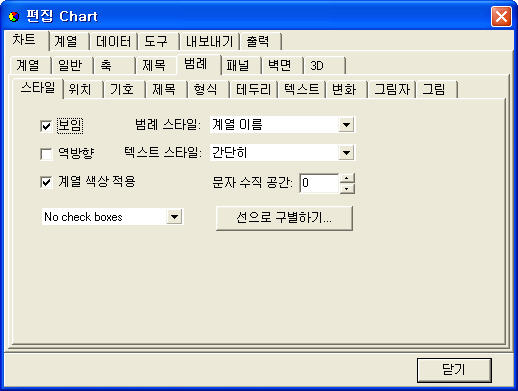
Task: Click the 문자 수직 공간 input field
Action: pos(319,183)
